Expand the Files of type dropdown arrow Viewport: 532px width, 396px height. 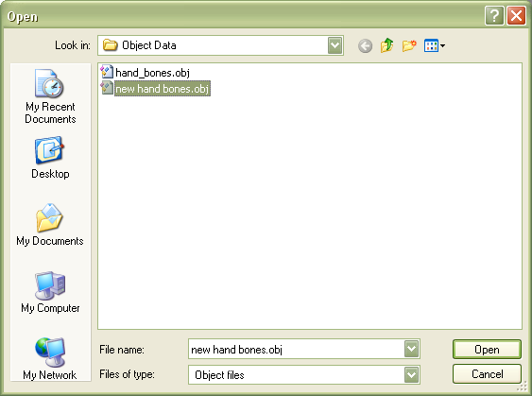click(x=411, y=375)
